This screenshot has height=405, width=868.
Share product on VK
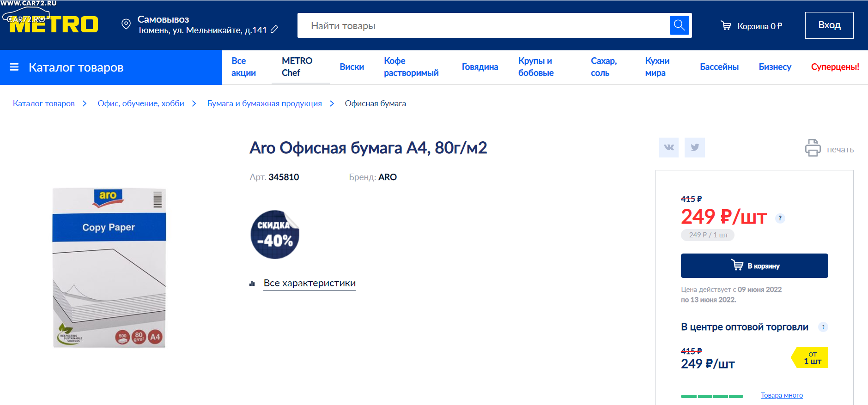coord(668,147)
